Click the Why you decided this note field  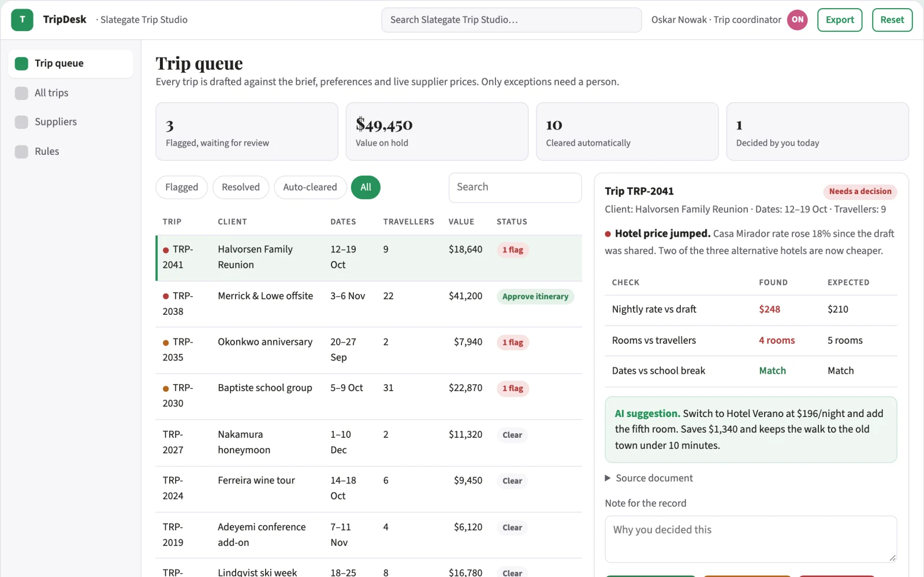751,539
